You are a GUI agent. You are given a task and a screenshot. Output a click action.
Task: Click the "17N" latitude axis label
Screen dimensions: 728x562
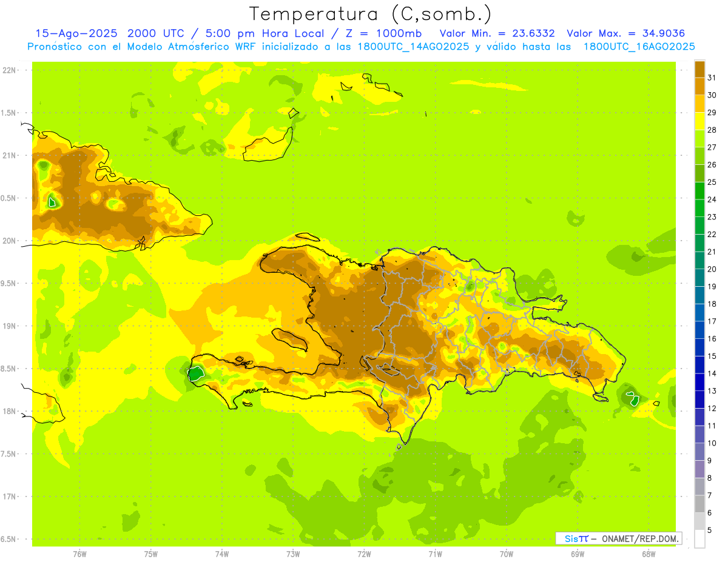tap(9, 497)
